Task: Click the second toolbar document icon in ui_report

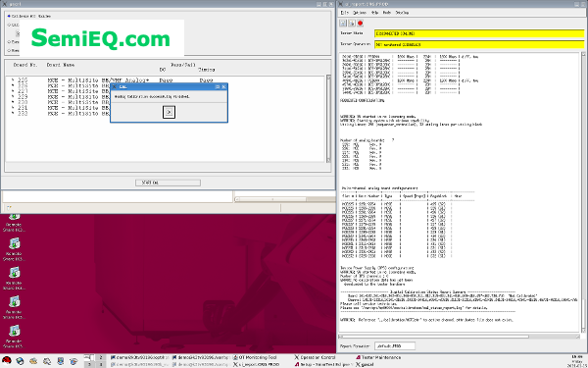Action: (352, 24)
